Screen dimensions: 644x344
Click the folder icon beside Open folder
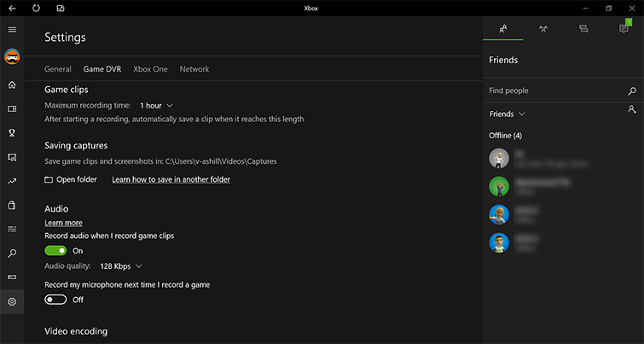click(49, 179)
